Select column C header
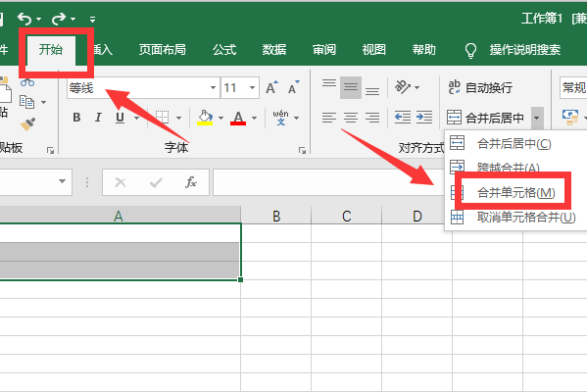The image size is (587, 392). pyautogui.click(x=346, y=216)
